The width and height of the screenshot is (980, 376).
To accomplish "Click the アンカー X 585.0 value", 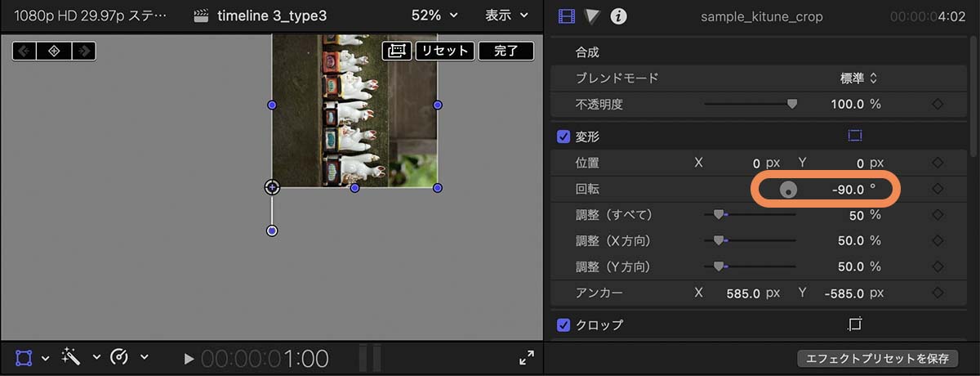I will 743,293.
